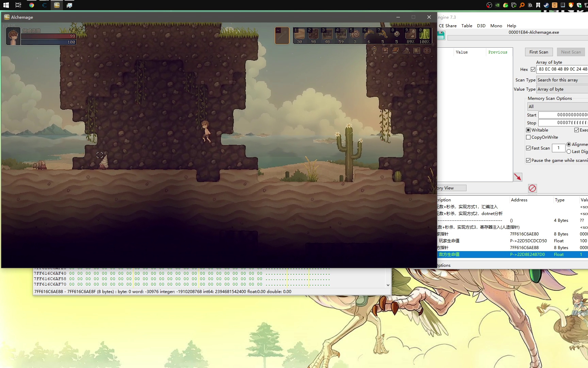
Task: Click the Fast Scan alignment value field
Action: coord(558,148)
